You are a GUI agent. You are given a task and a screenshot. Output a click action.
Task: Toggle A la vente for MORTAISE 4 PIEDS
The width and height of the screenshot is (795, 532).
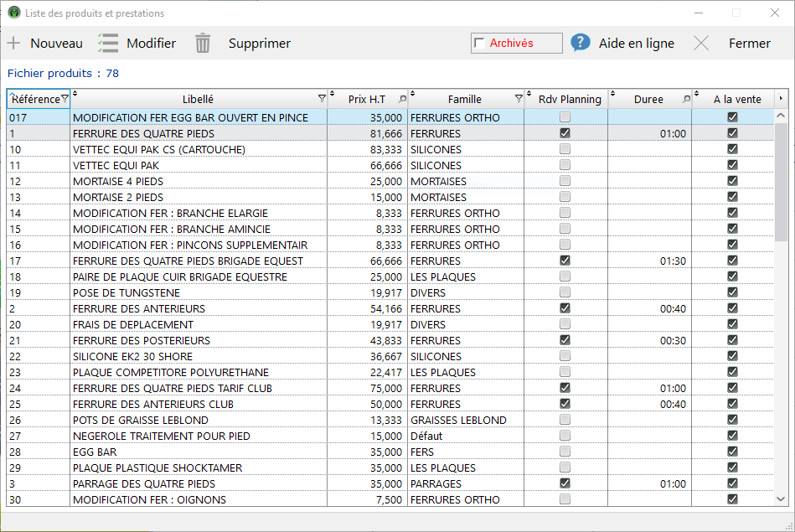point(732,181)
